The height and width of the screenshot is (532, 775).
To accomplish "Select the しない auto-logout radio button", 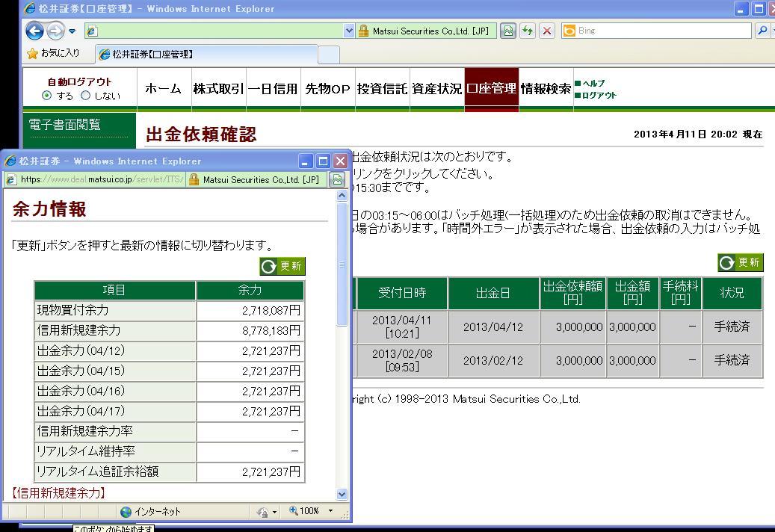I will pyautogui.click(x=85, y=96).
